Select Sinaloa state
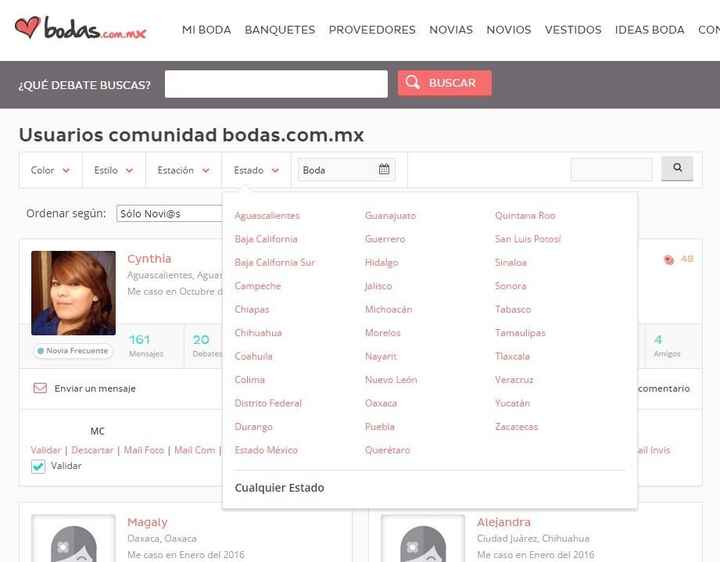Screen dimensions: 720x562 (x=511, y=262)
